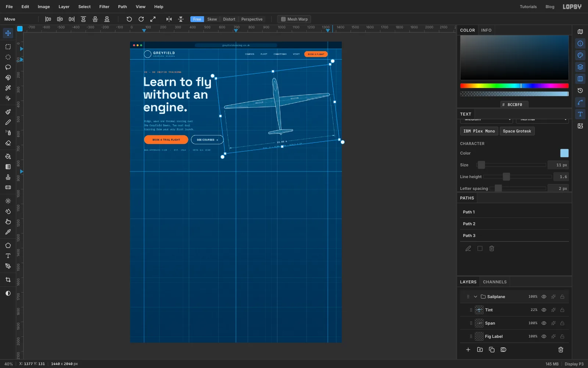The height and width of the screenshot is (368, 588).
Task: Pick the Eraser tool
Action: [x=8, y=143]
